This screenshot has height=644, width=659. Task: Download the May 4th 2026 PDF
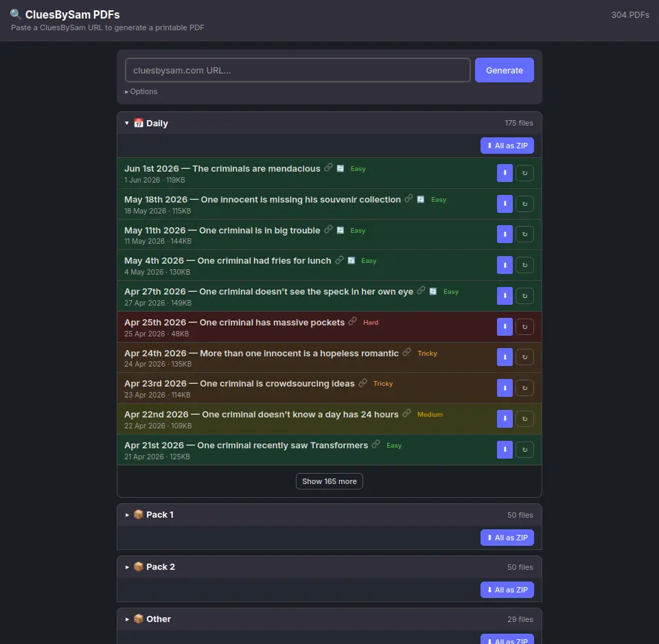(505, 265)
